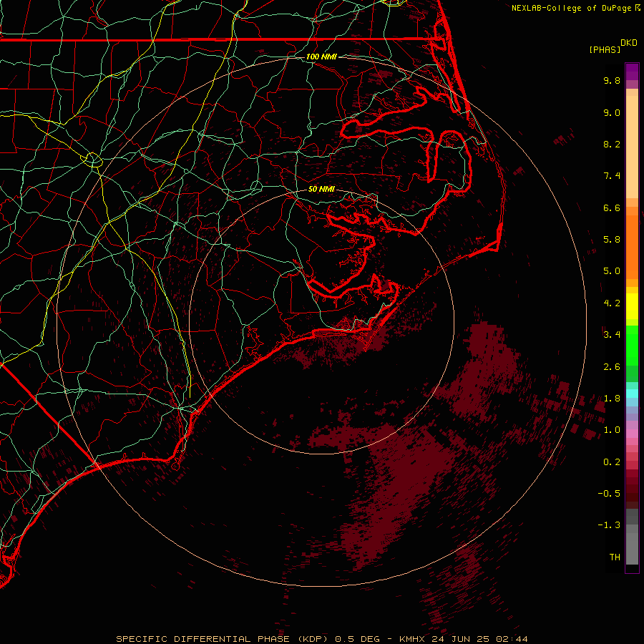Click the 50 NMI range ring label
The height and width of the screenshot is (644, 644).
[321, 189]
